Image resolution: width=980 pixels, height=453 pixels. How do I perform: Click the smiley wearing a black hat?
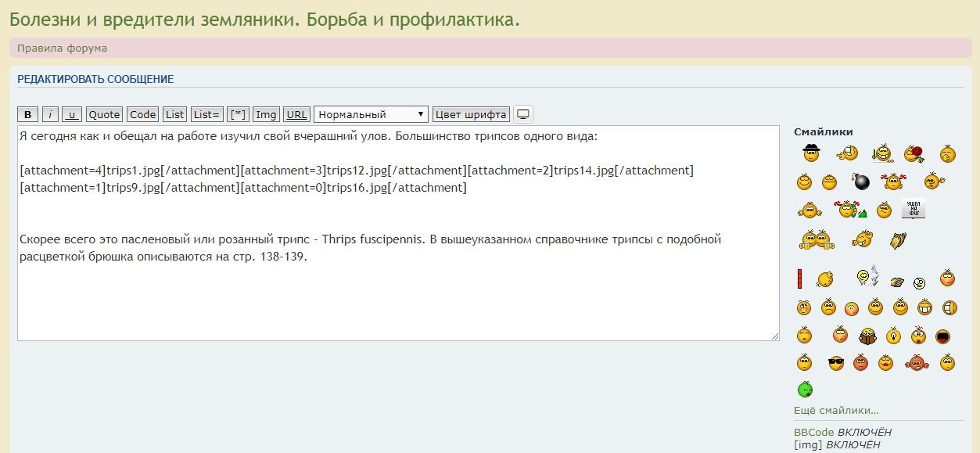coord(811,153)
